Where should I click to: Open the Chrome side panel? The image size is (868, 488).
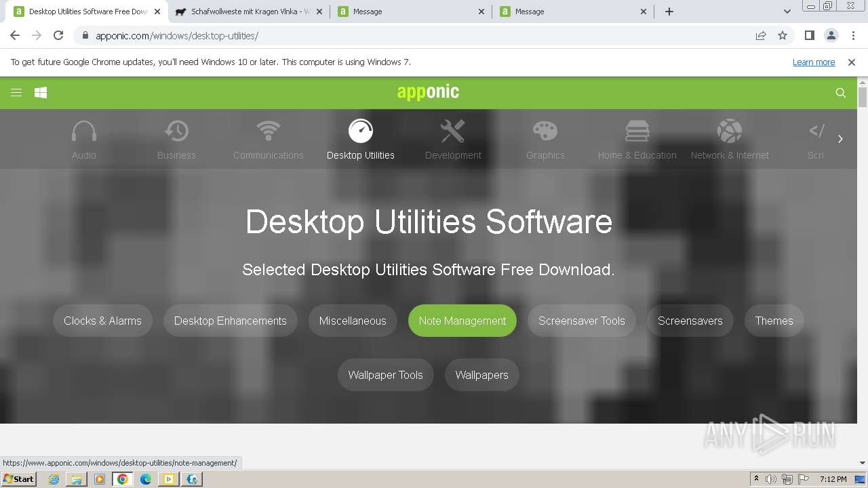810,36
